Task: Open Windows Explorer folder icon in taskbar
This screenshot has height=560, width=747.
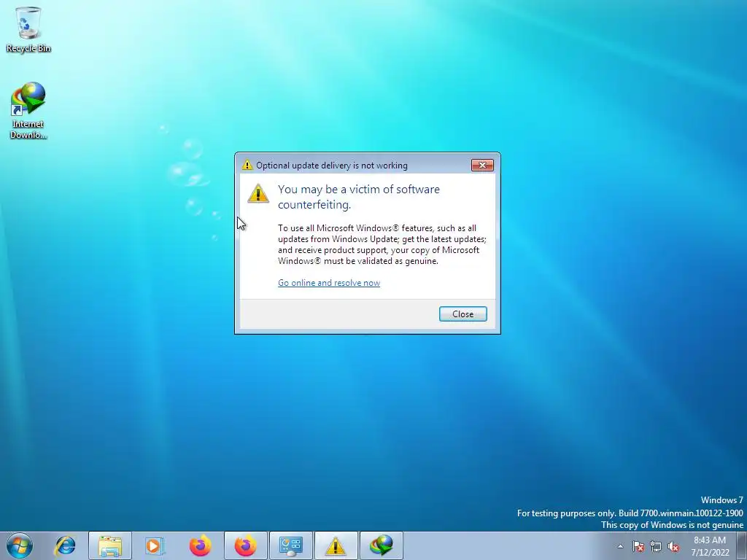Action: click(110, 545)
